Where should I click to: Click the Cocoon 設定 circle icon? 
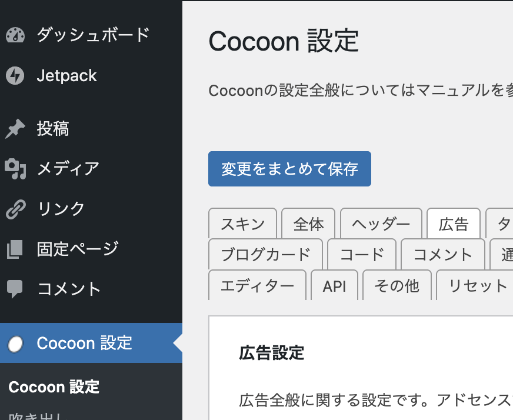click(x=16, y=344)
